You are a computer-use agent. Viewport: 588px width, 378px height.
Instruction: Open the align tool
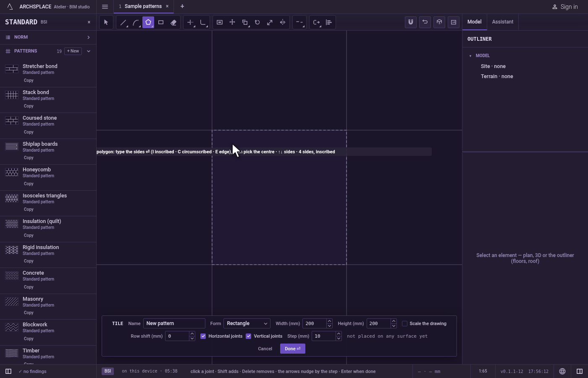pyautogui.click(x=329, y=22)
